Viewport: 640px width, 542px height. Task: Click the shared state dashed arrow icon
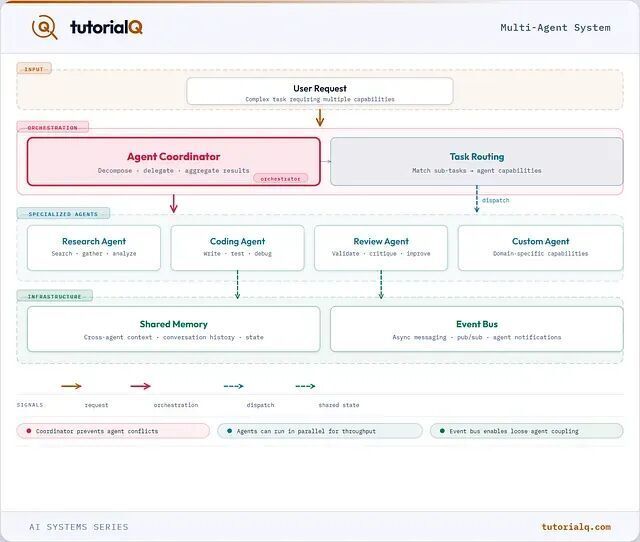pyautogui.click(x=305, y=386)
